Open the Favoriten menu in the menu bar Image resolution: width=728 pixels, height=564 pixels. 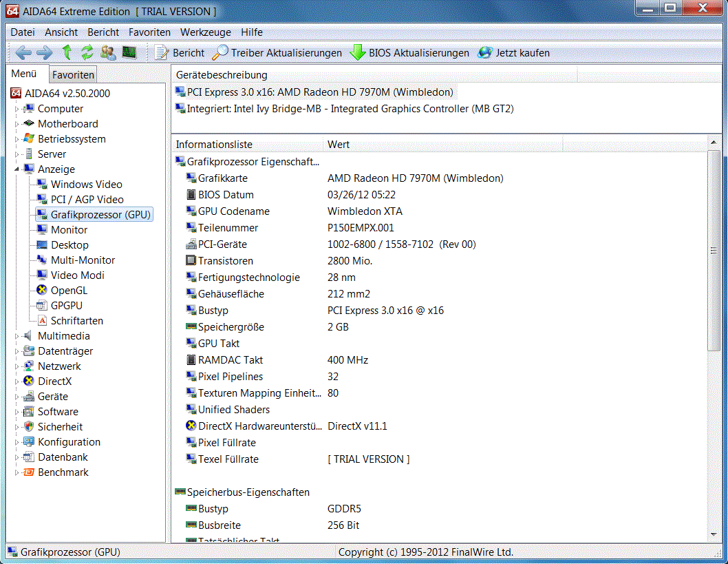tap(149, 32)
